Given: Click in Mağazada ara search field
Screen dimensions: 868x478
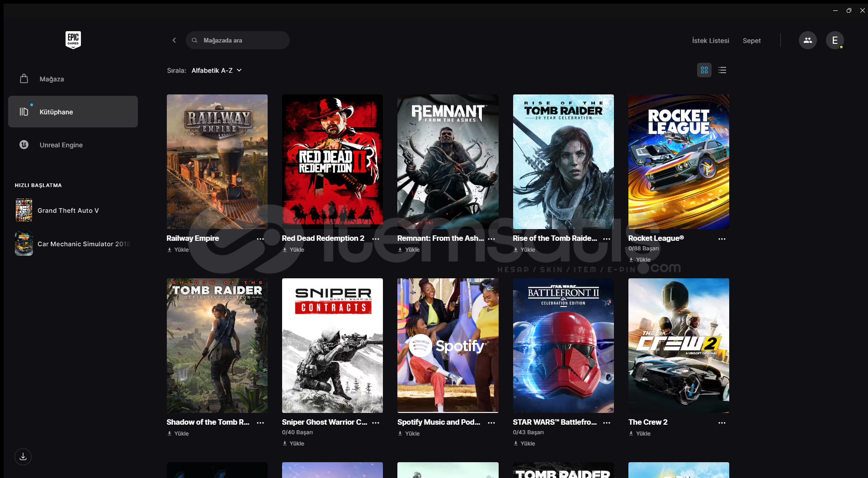Looking at the screenshot, I should pyautogui.click(x=237, y=40).
